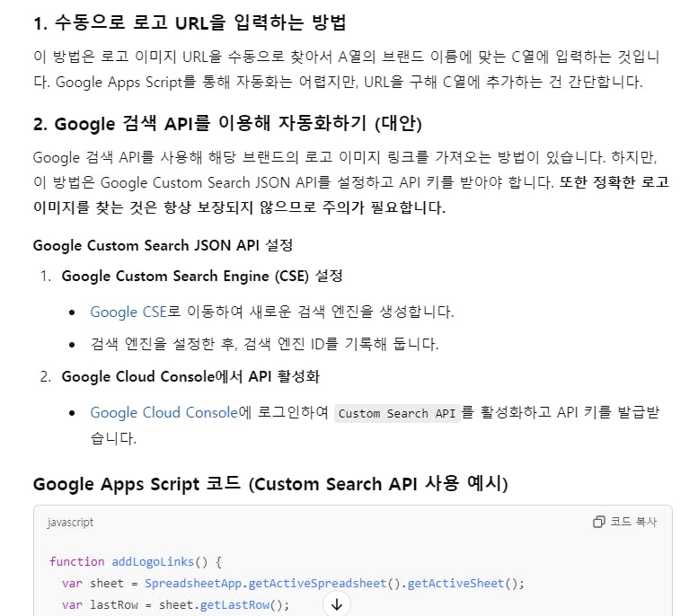
Task: Open the Google CSE link
Action: [x=128, y=312]
